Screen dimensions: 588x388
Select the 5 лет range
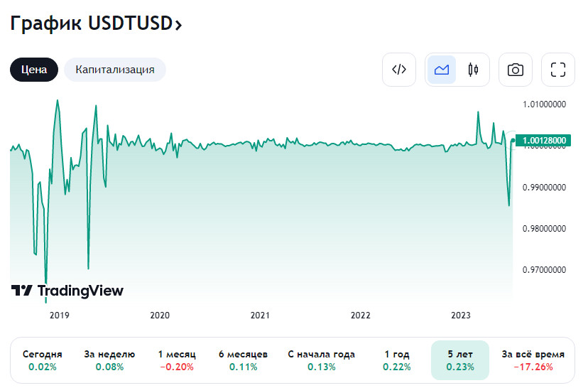coord(460,360)
